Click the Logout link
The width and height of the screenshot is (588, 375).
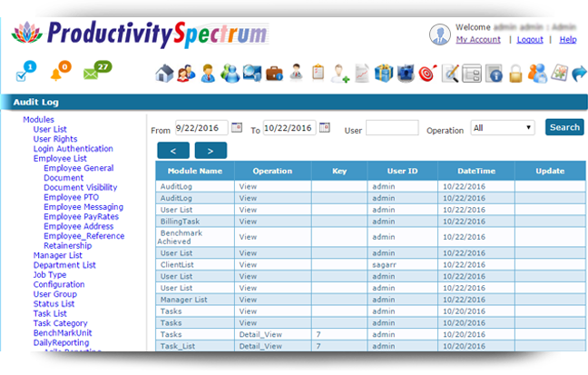point(530,40)
